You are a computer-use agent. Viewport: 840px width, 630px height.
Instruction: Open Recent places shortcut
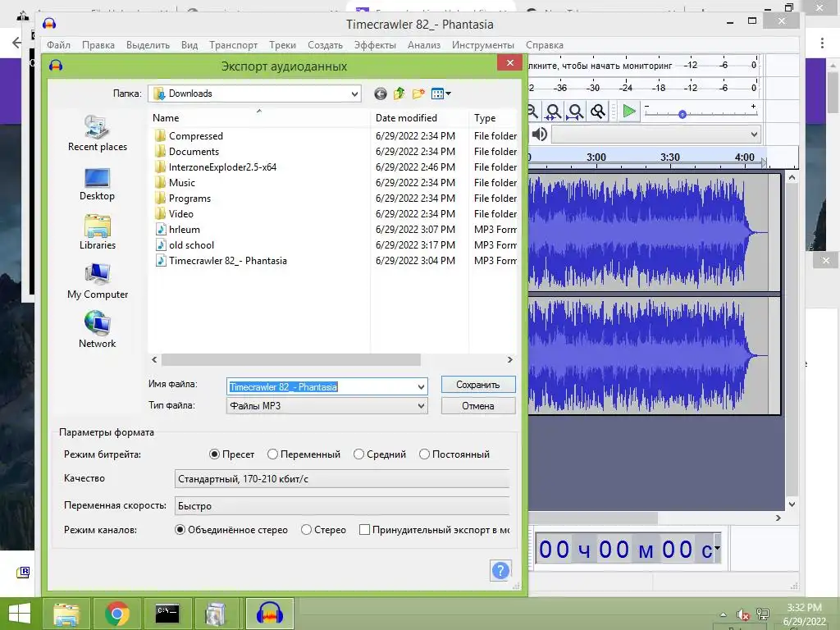(98, 133)
